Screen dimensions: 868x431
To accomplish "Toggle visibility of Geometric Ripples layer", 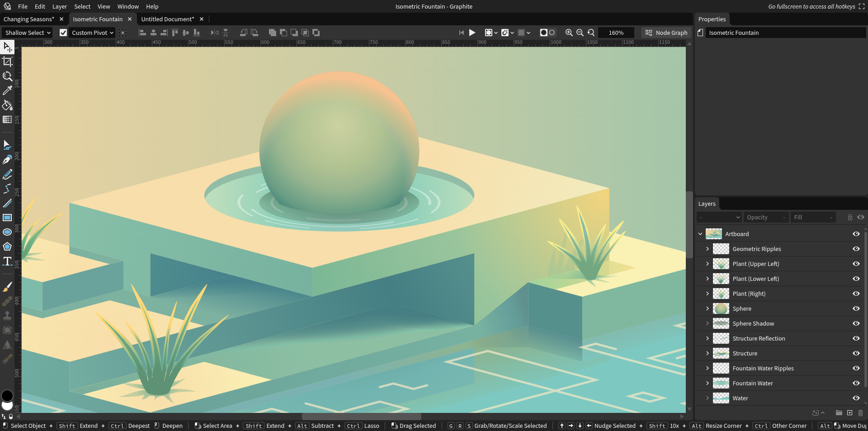I will point(856,249).
